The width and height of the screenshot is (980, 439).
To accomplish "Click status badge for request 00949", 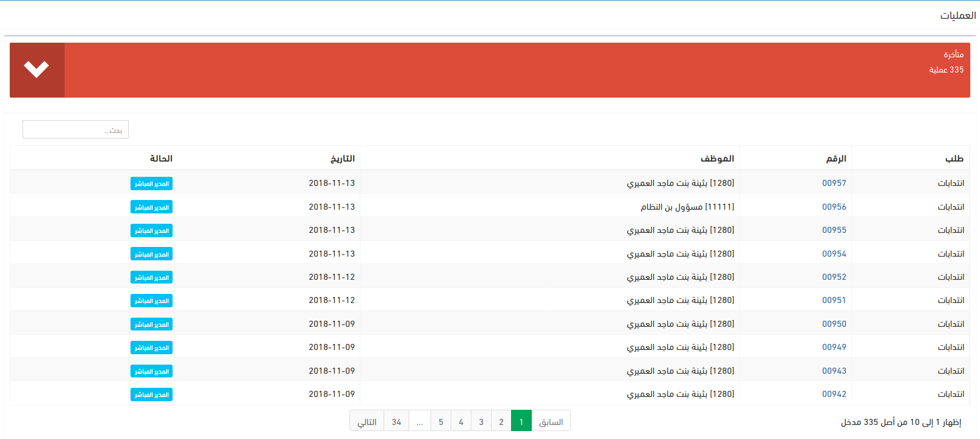I will [151, 348].
